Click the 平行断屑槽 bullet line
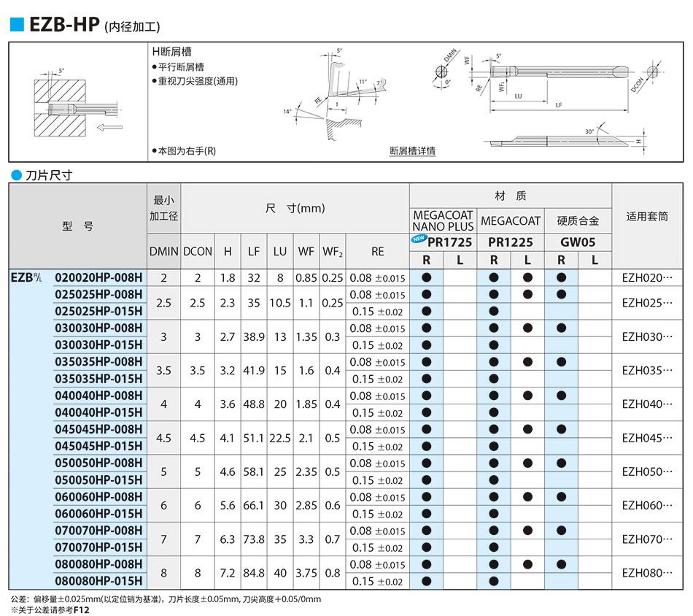This screenshot has width=693, height=616. coord(178,66)
